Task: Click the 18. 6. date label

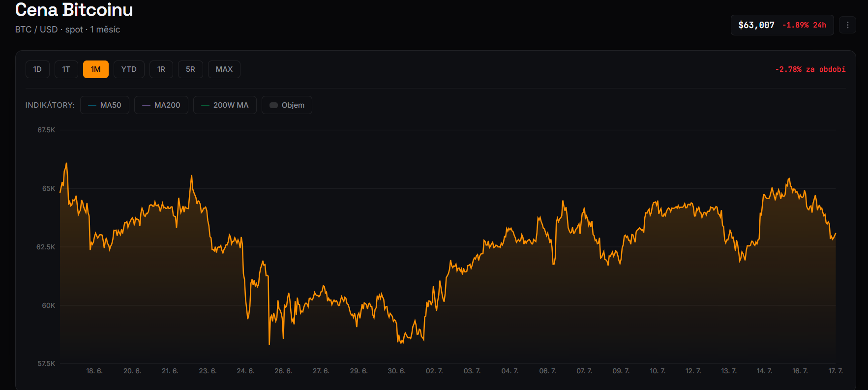Action: [94, 371]
